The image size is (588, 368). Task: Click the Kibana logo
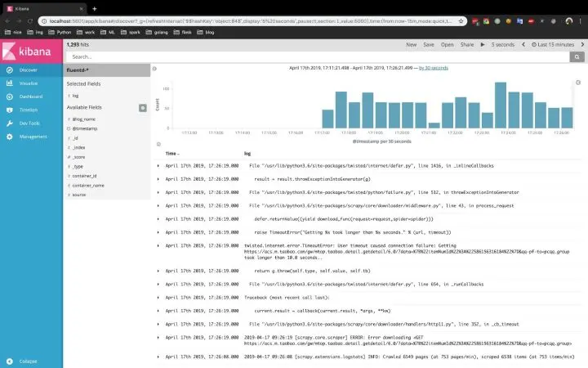tap(31, 51)
